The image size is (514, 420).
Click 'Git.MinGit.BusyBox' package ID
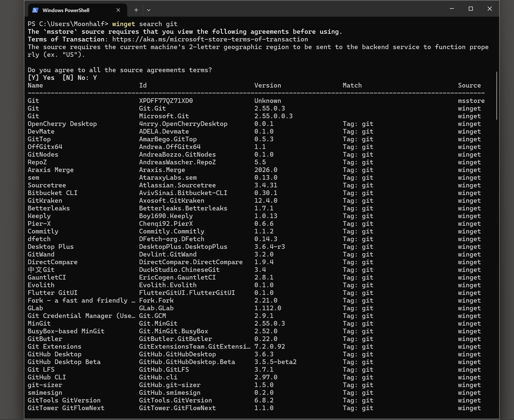(x=173, y=331)
